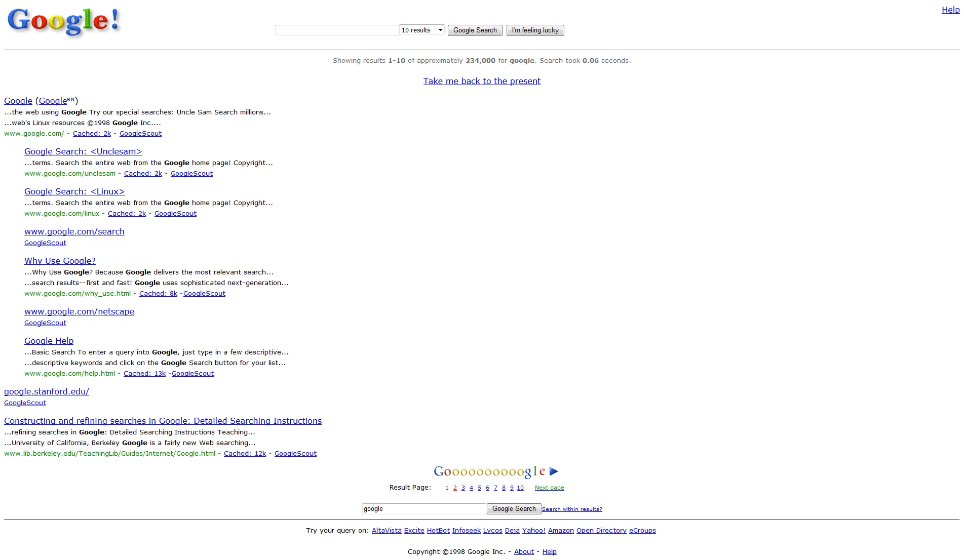Try the query on Open Directory
This screenshot has height=560, width=964.
point(601,531)
